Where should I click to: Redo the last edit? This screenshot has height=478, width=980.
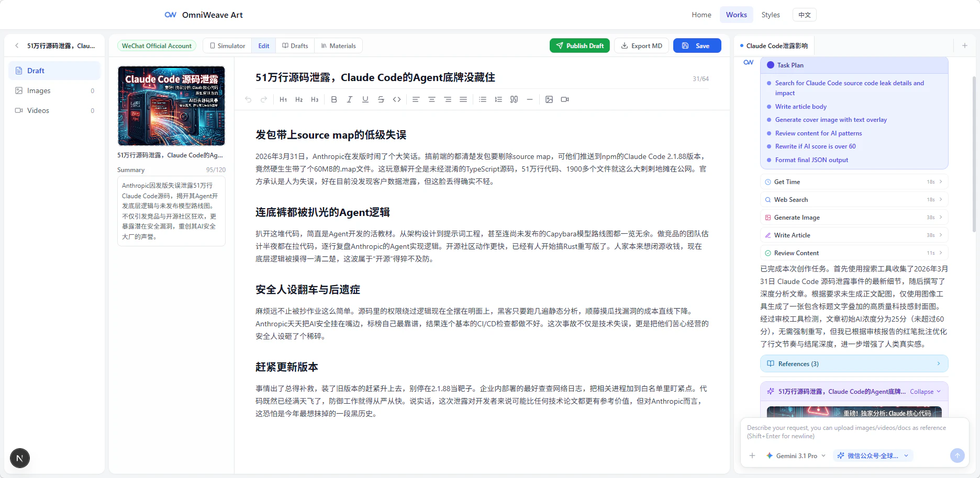point(264,99)
